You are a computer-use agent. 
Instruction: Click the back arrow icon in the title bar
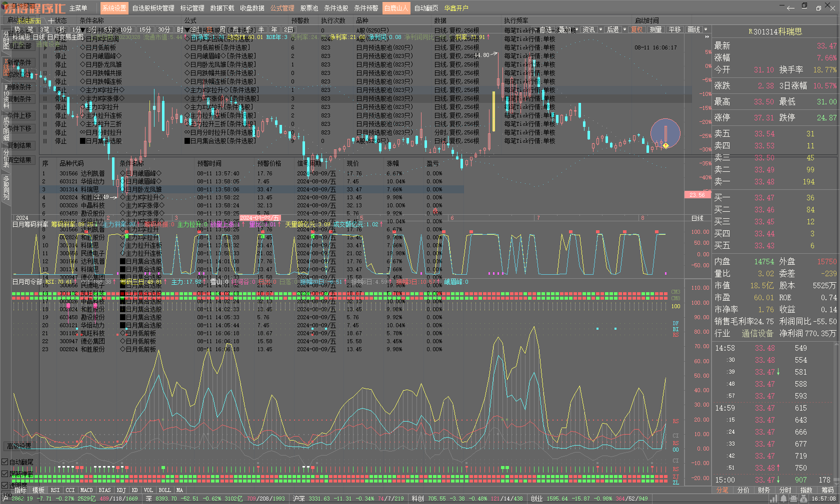coord(790,7)
